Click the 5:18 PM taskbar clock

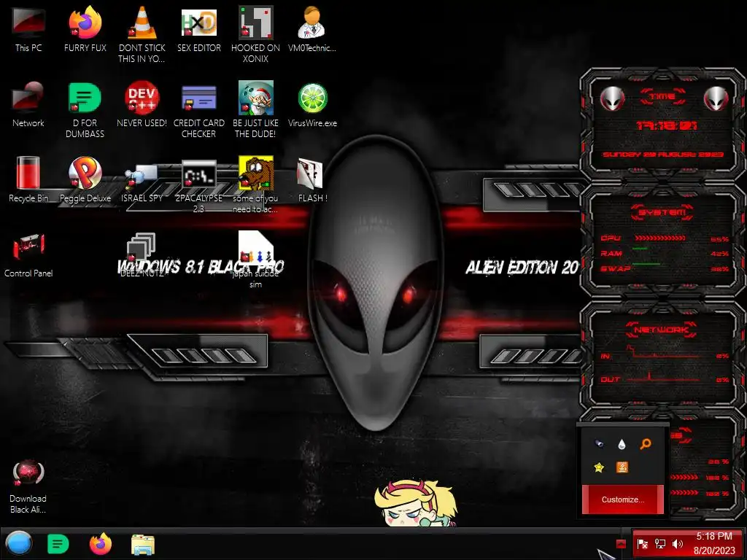pyautogui.click(x=714, y=543)
